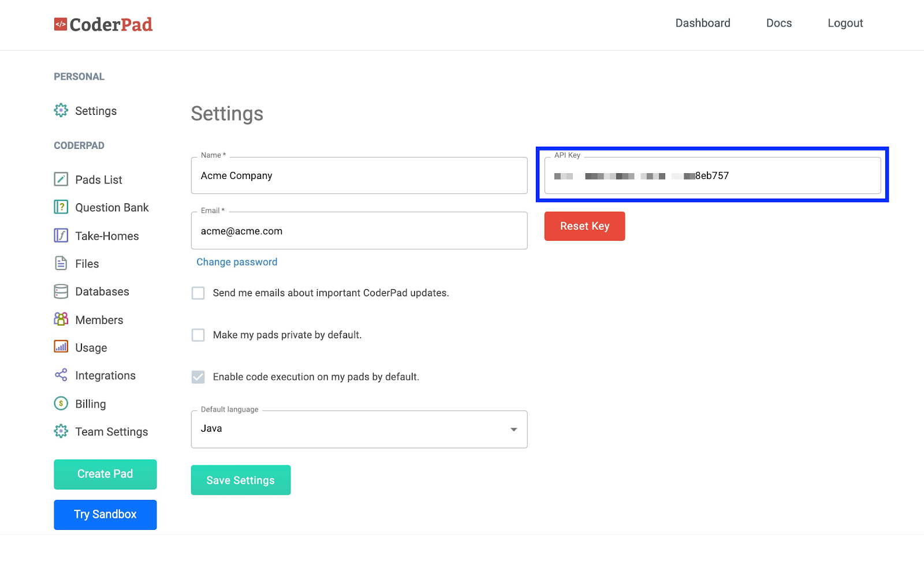Screen dimensions: 924x568
Task: Click the CODERPAD section header
Action: click(79, 145)
